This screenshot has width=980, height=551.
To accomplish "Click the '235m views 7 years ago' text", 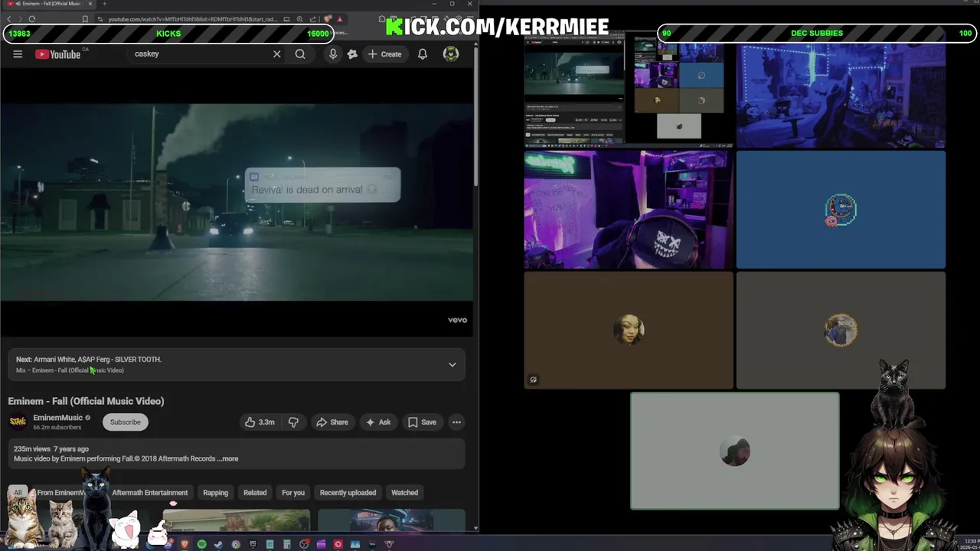I will [51, 449].
